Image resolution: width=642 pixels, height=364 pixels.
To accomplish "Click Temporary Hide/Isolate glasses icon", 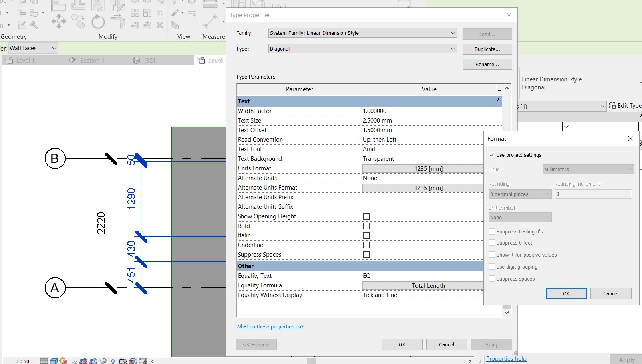I will (x=103, y=361).
